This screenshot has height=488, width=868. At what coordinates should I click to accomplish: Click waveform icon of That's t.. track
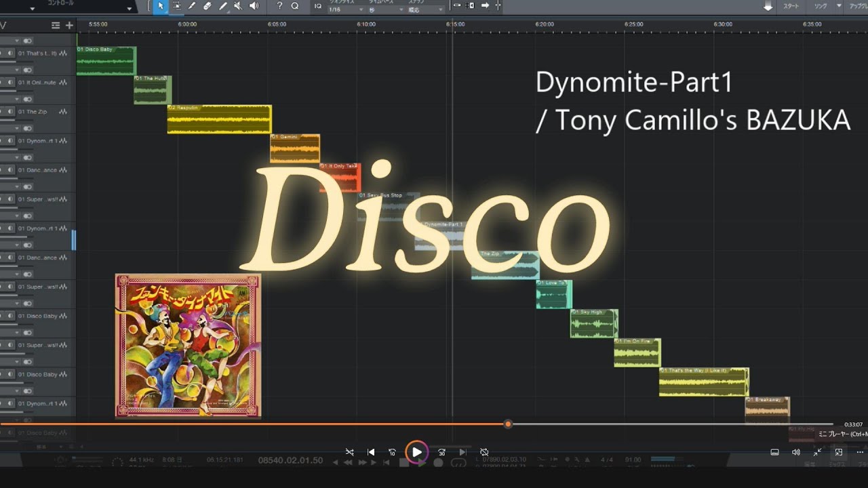click(63, 54)
